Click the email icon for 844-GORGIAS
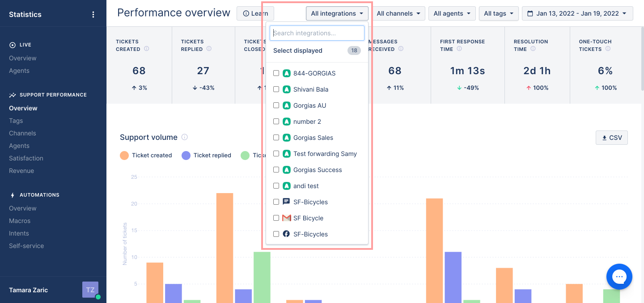 click(287, 73)
